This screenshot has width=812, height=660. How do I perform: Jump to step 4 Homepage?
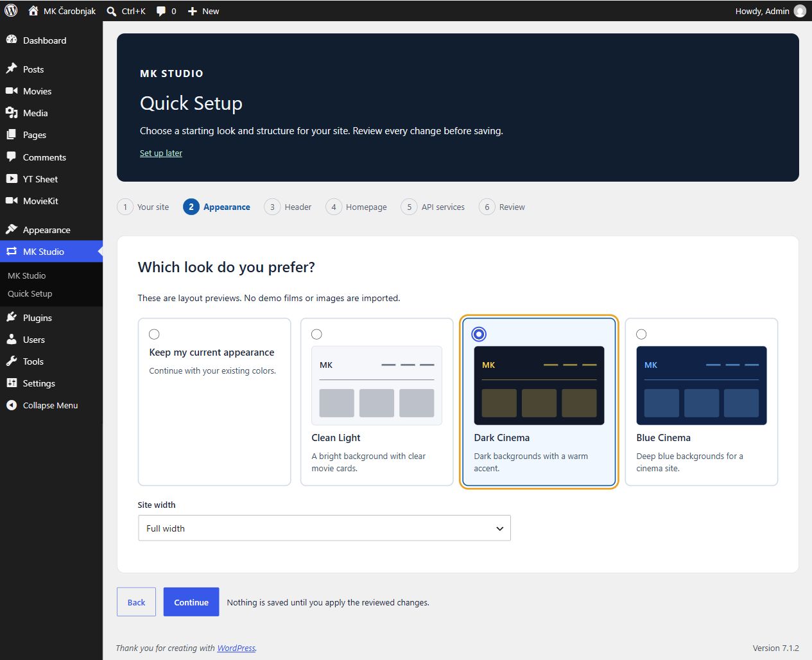point(356,207)
